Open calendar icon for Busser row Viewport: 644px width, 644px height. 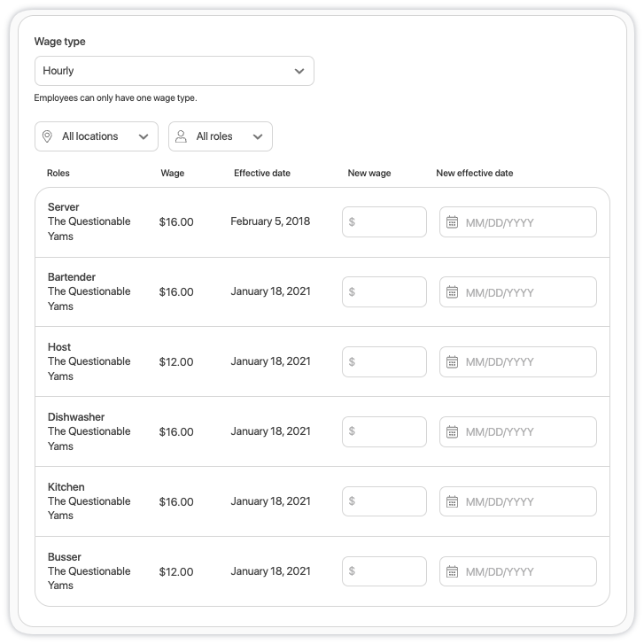(452, 571)
